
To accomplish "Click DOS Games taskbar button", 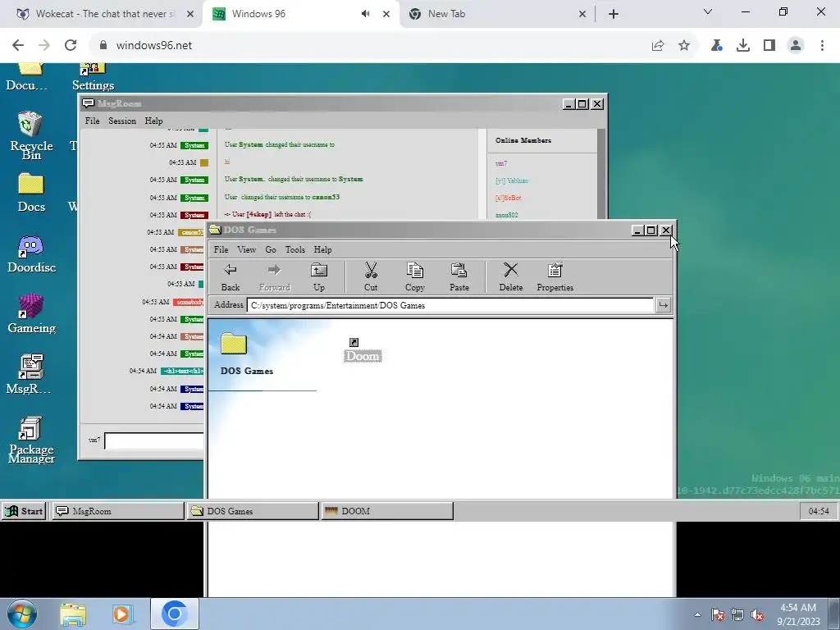I will click(253, 511).
